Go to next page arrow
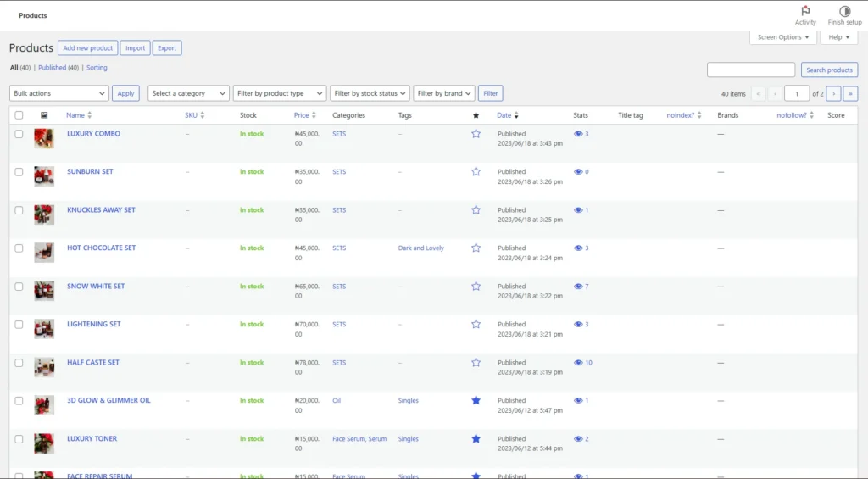 pos(834,94)
